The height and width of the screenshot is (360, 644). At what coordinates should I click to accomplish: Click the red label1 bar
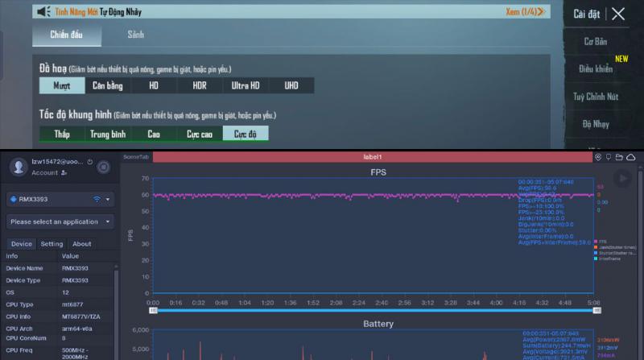pos(373,157)
